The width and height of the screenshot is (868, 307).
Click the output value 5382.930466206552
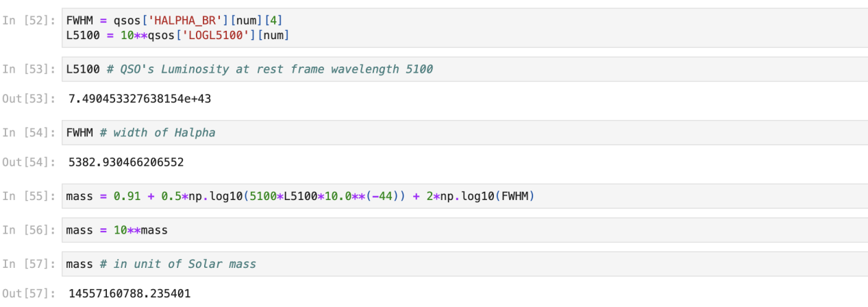[126, 162]
